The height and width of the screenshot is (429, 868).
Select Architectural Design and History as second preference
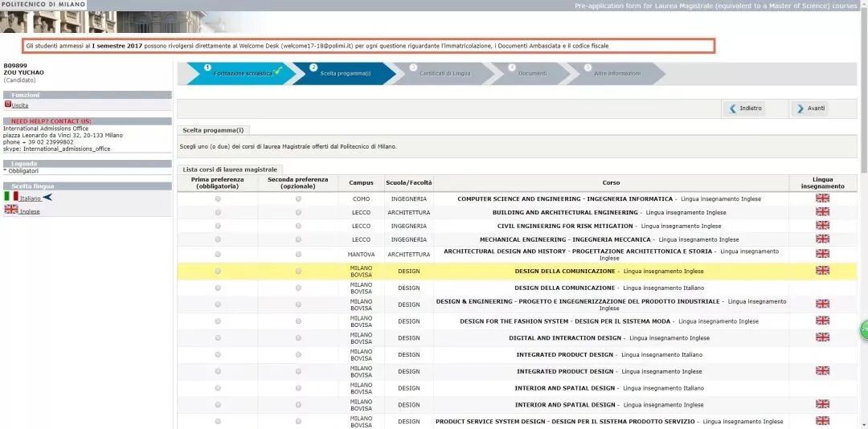pos(298,254)
